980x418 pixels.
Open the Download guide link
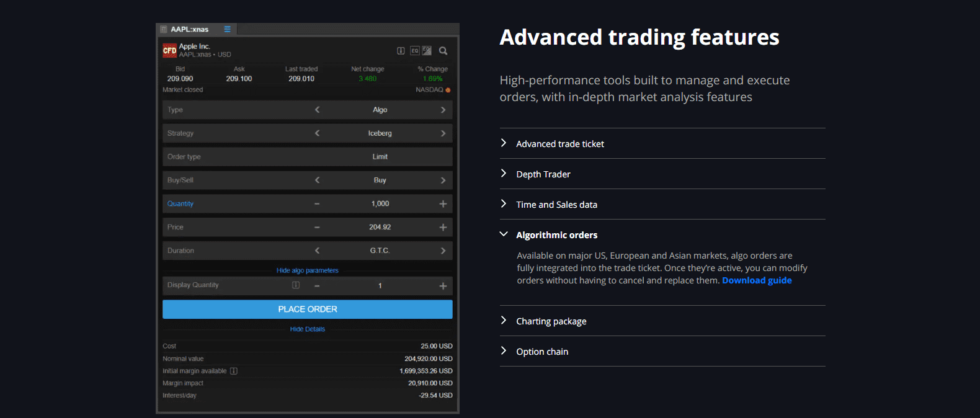757,280
